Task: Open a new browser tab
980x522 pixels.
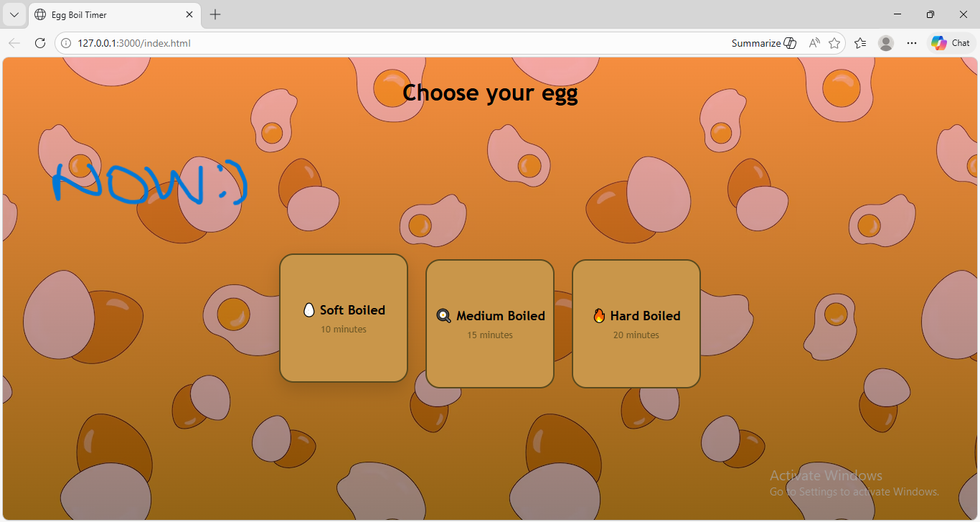Action: pos(215,14)
